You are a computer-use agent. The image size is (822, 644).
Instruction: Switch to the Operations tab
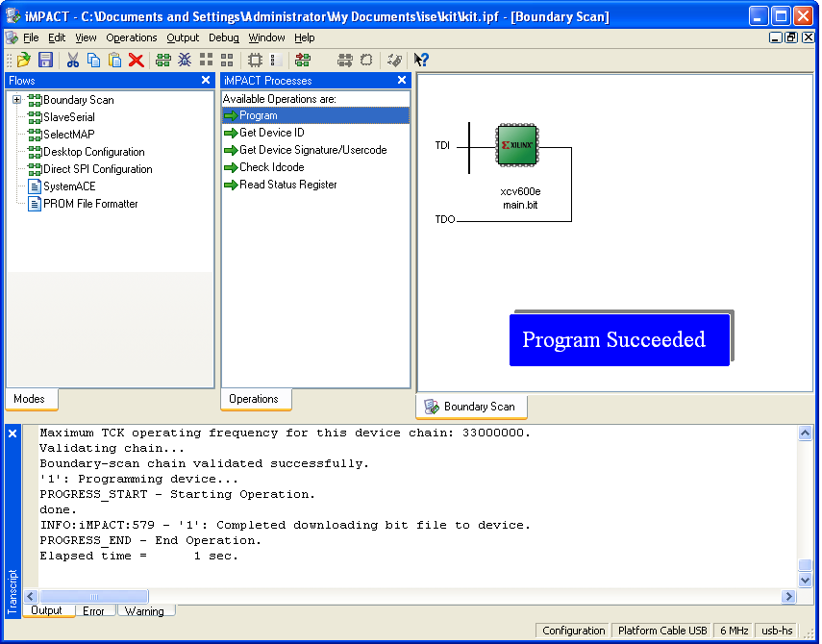click(x=254, y=399)
